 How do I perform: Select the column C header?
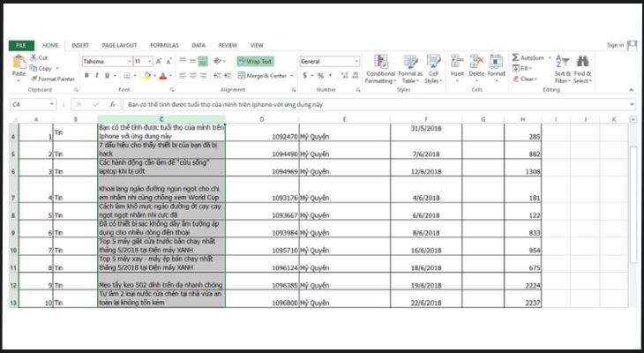point(161,118)
